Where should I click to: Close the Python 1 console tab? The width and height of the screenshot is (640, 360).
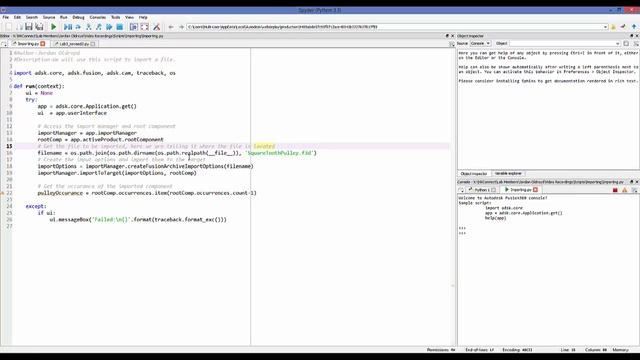[493, 190]
